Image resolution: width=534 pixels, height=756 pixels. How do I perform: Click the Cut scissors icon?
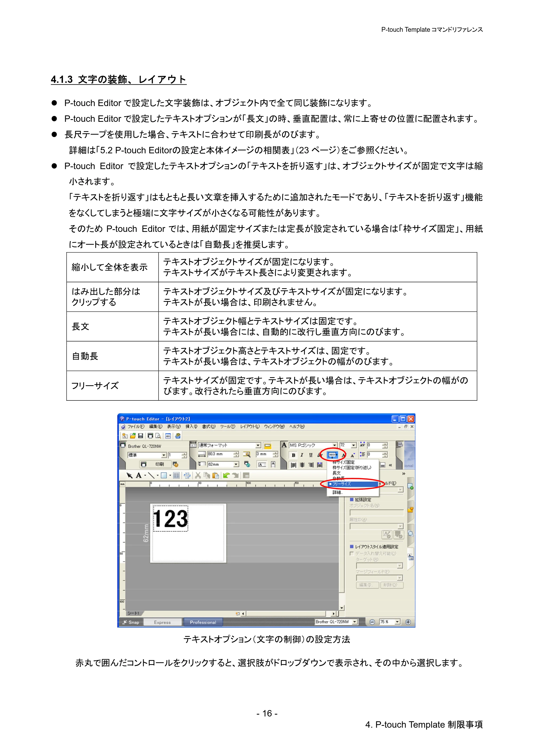tap(198, 475)
